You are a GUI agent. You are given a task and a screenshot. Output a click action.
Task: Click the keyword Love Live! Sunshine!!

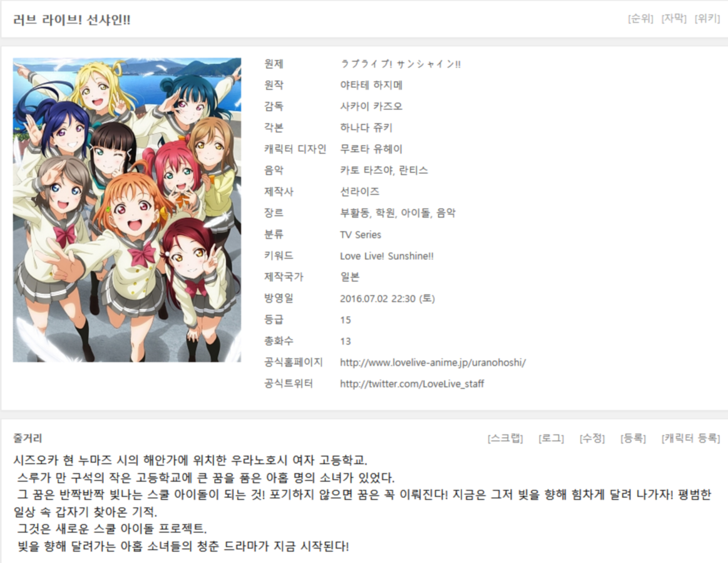coord(387,256)
